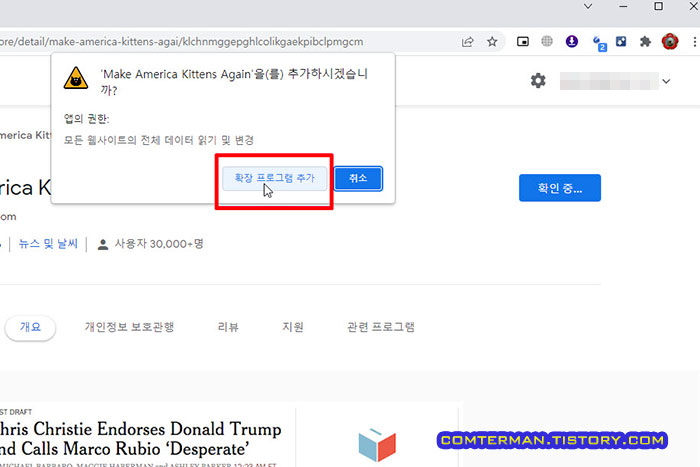Switch to '관련 프로그램' tab
The width and height of the screenshot is (700, 467).
381,327
